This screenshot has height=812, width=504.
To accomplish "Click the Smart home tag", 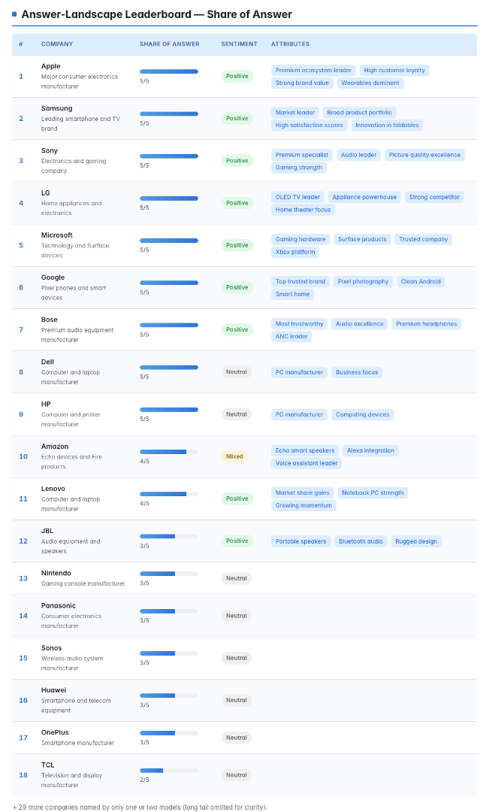I will (292, 294).
